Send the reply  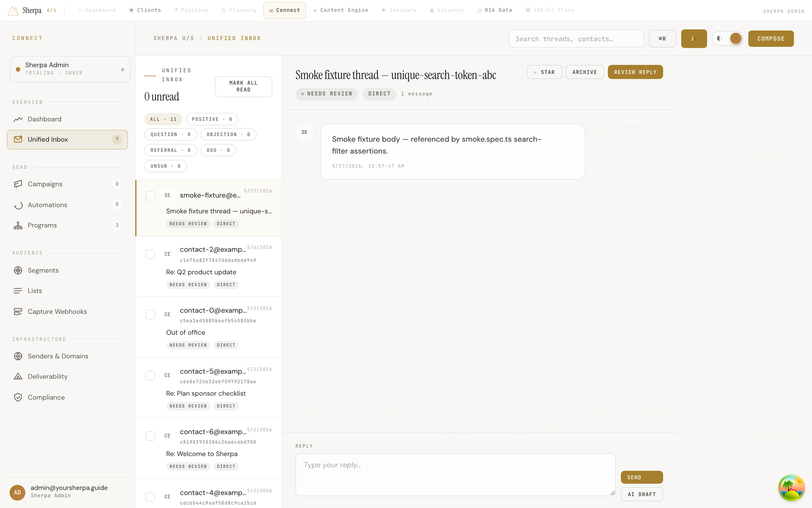coord(641,477)
